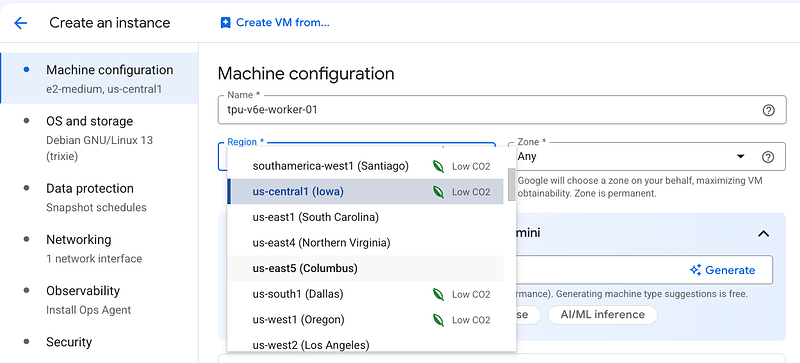Open Networking section in sidebar
The width and height of the screenshot is (800, 363).
(99, 248)
